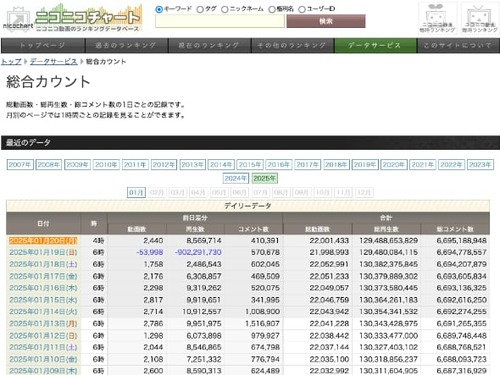Viewport: 500px width, 375px height.
Task: Open the Niconico Chart banner logo
Action: click(88, 18)
